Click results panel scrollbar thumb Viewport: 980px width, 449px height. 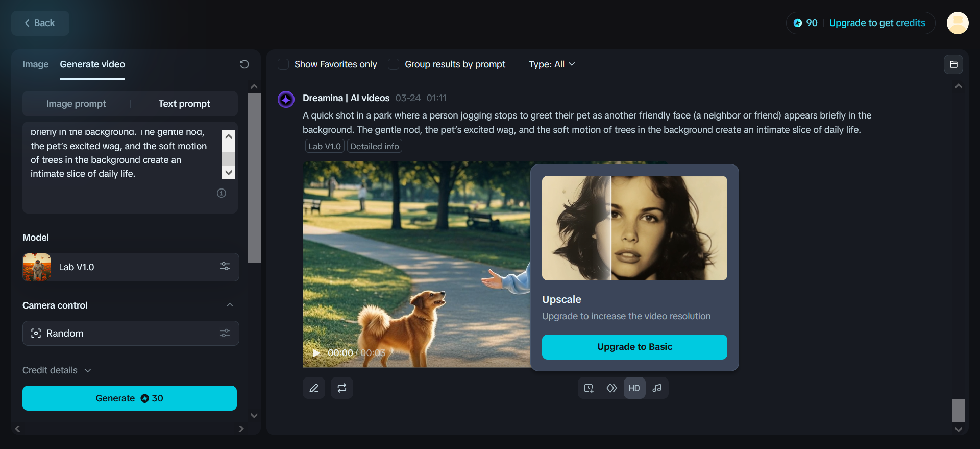point(959,411)
